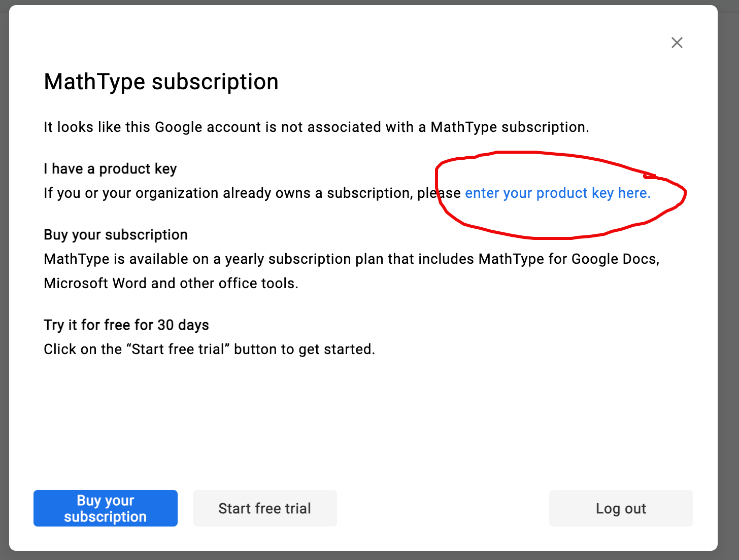
Task: Start the free trial
Action: (x=264, y=508)
